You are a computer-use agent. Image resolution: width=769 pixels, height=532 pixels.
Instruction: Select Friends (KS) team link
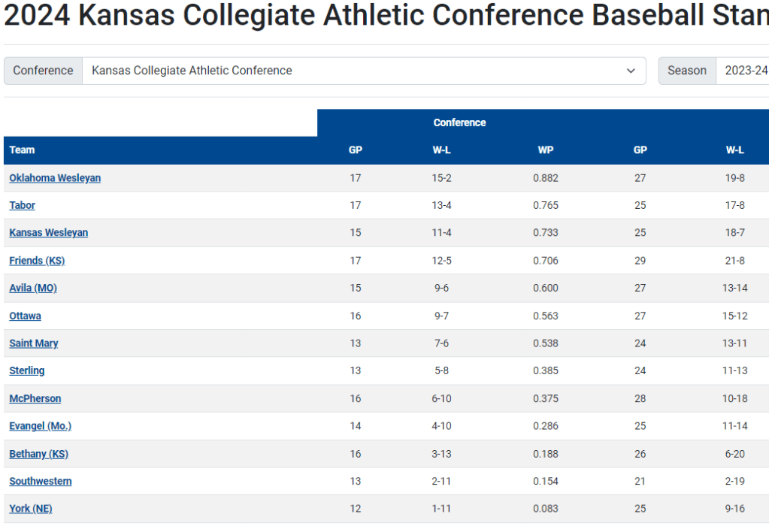pos(37,261)
